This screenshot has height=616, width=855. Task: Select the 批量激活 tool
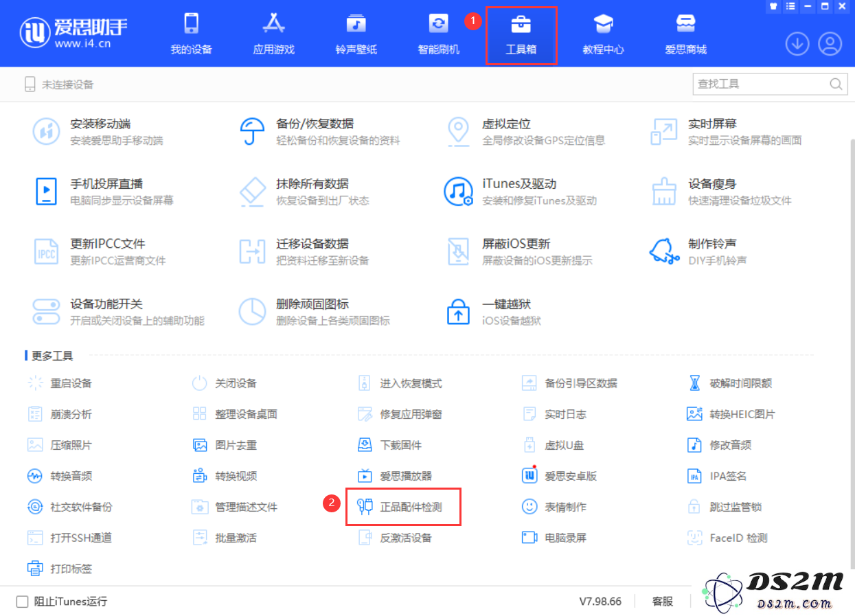225,538
